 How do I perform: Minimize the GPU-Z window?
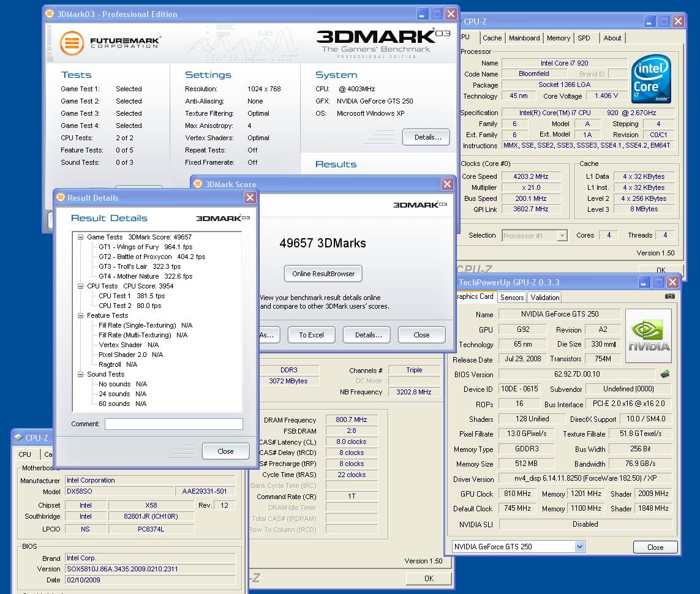coord(643,282)
